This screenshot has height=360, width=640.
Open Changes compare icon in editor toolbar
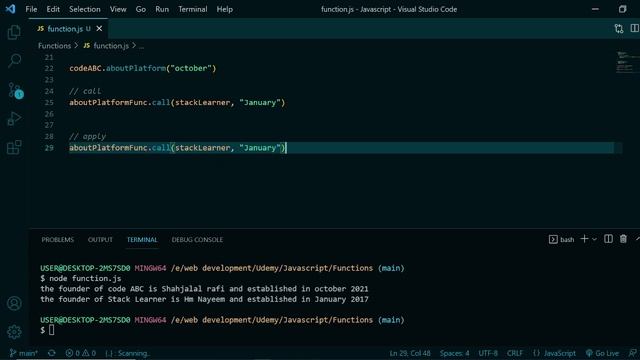click(x=619, y=29)
